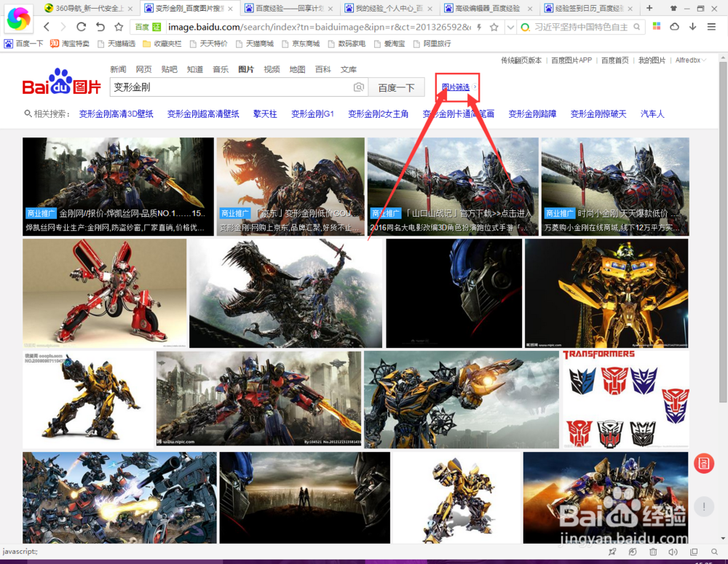Click the red feedback note floating button
The width and height of the screenshot is (728, 564).
point(704,464)
